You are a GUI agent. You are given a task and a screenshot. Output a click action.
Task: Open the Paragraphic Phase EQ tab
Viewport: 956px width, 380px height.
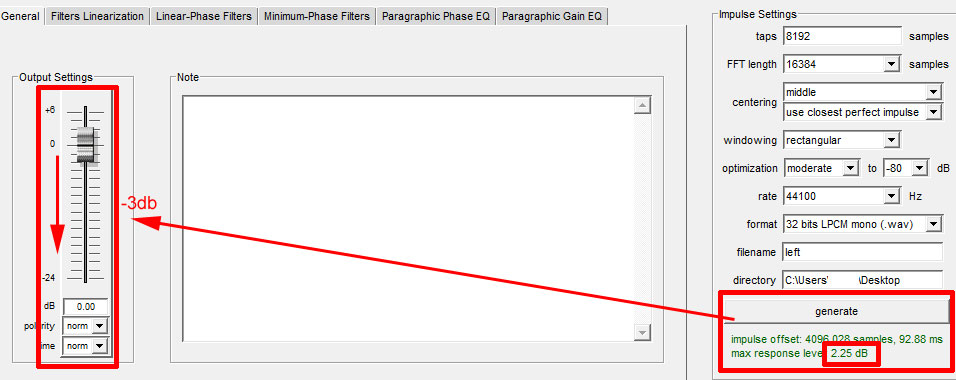tap(436, 16)
